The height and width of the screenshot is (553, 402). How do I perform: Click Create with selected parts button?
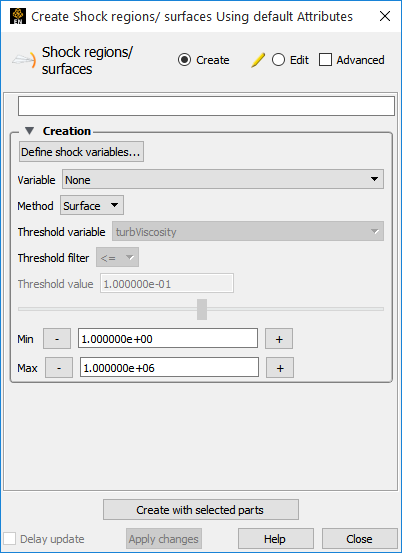(x=201, y=510)
